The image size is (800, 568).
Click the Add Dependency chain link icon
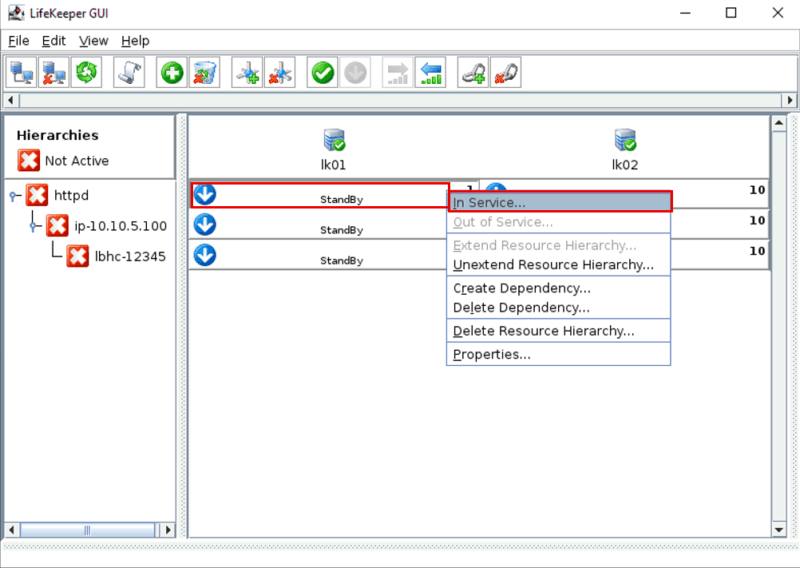click(473, 72)
